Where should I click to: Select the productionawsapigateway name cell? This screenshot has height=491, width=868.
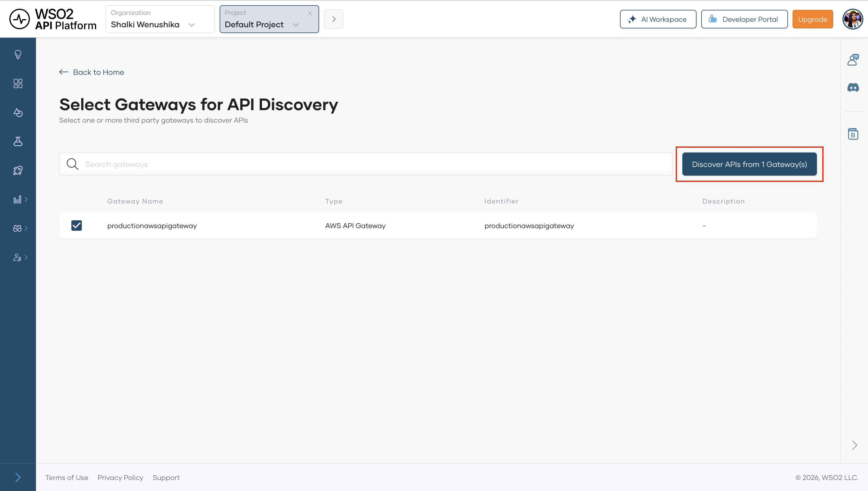[x=152, y=226]
